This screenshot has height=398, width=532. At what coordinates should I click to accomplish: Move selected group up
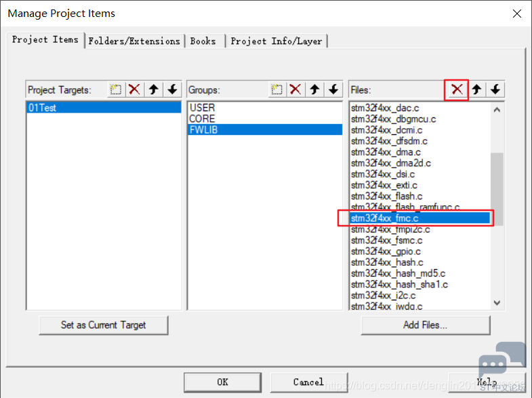[x=314, y=89]
